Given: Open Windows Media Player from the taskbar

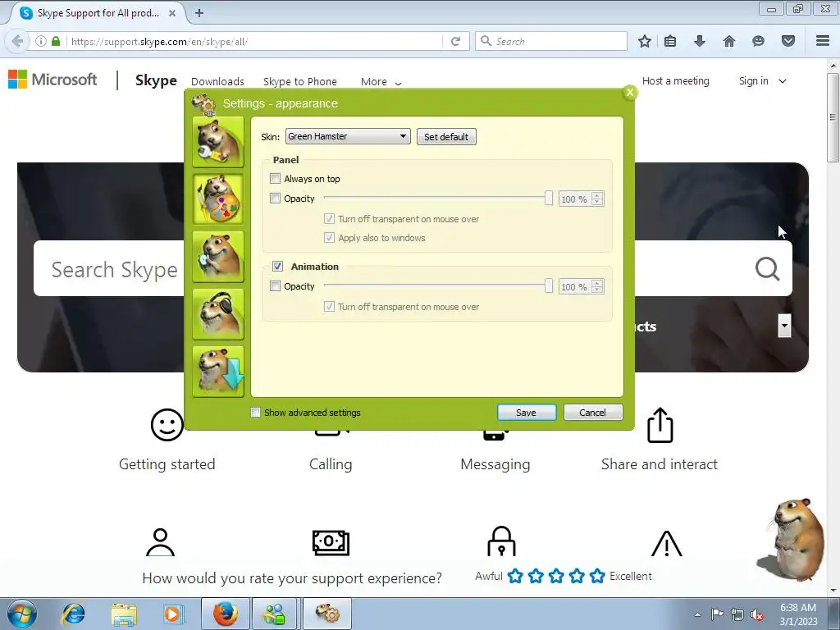Looking at the screenshot, I should tap(174, 614).
